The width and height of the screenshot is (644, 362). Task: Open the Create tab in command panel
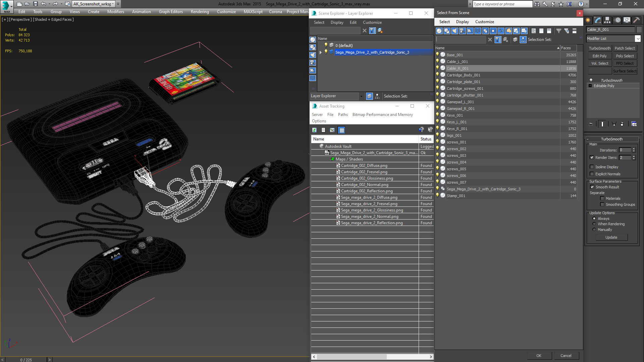[x=588, y=20]
